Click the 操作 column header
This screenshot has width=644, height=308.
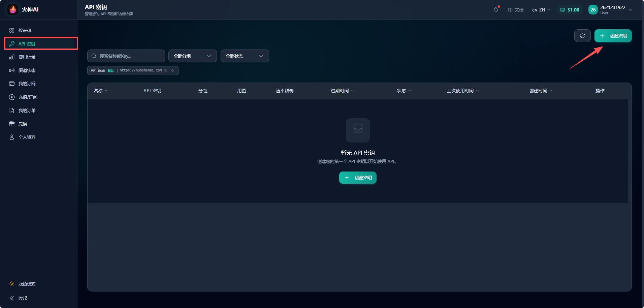(600, 91)
